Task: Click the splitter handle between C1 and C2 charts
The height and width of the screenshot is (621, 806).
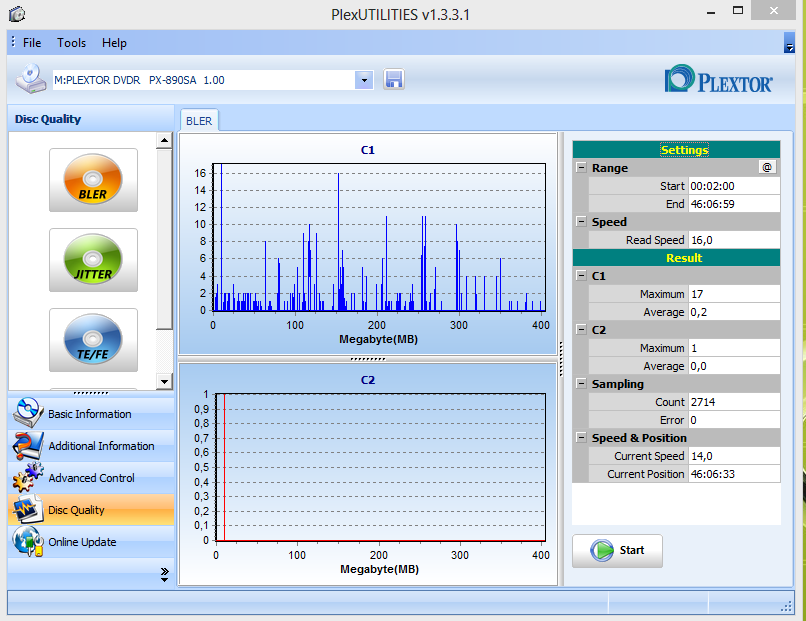Action: (368, 359)
